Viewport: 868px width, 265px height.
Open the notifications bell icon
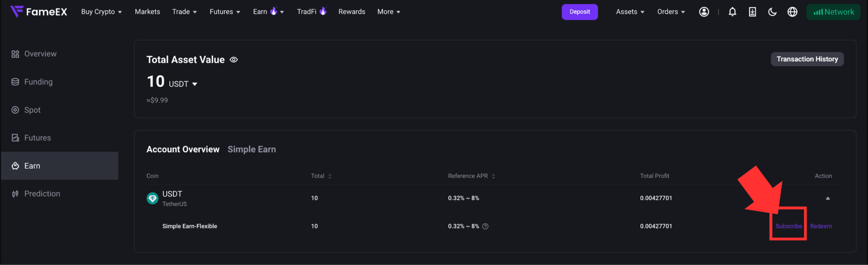tap(732, 12)
